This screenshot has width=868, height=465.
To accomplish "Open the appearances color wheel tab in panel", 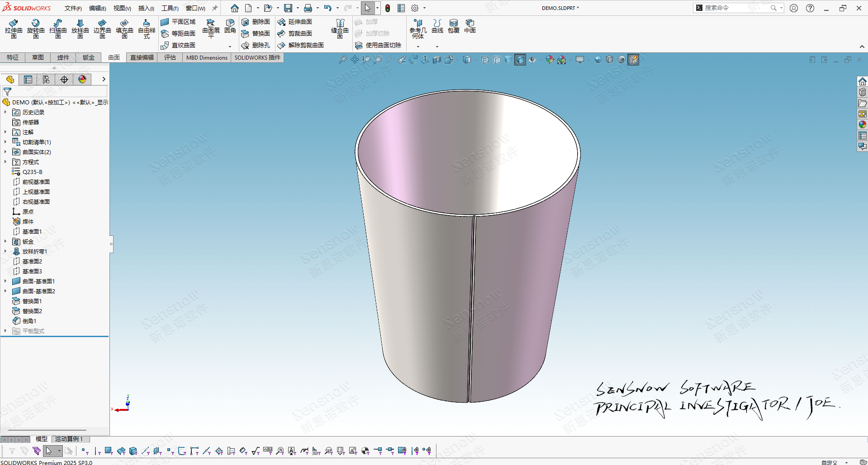I will 82,80.
